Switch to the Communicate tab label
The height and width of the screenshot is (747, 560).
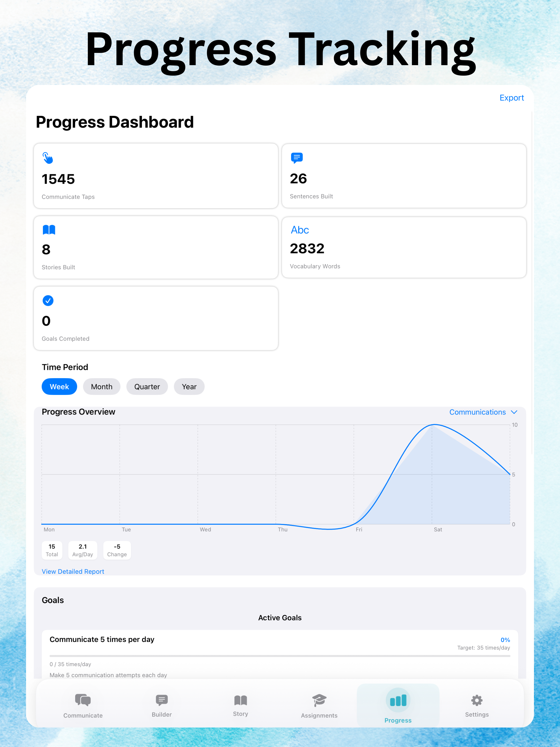(83, 715)
